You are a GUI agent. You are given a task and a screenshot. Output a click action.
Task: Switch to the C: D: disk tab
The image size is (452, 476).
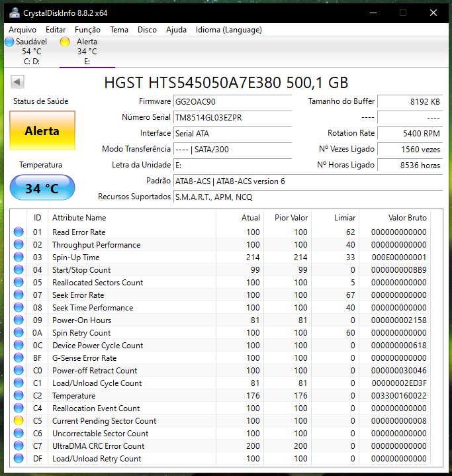coord(32,52)
